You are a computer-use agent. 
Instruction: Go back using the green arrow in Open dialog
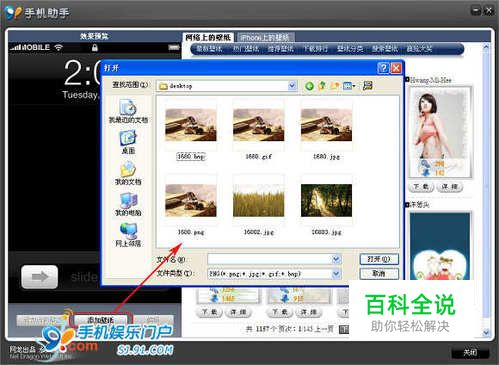[x=309, y=86]
